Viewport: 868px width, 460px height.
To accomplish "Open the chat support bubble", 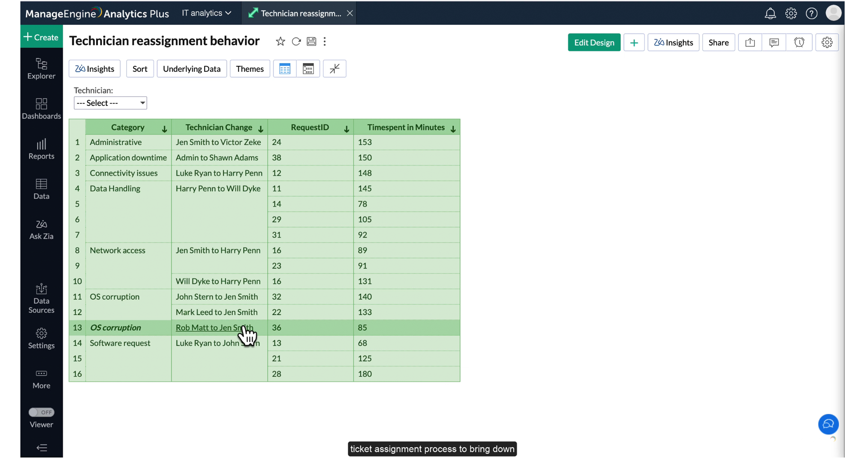I will click(828, 424).
